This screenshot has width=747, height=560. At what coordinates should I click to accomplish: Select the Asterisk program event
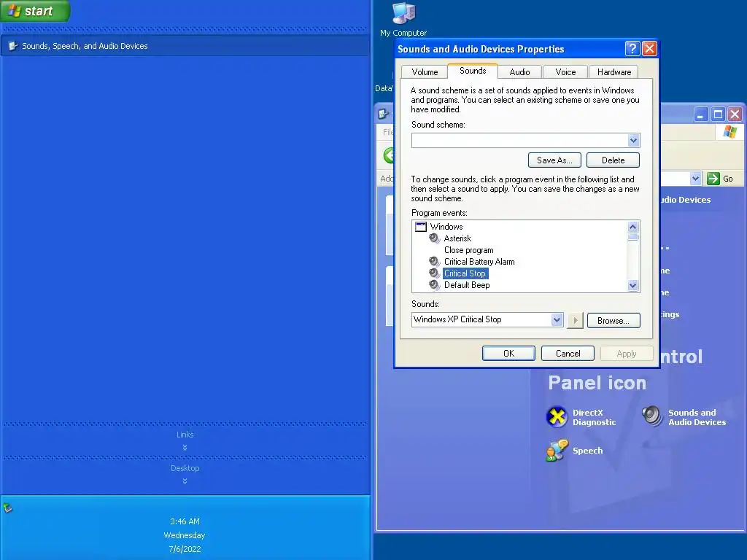[457, 238]
